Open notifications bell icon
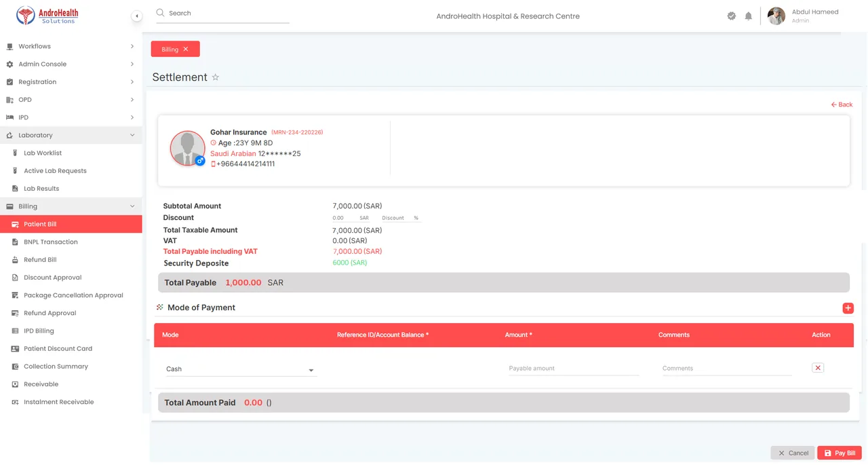This screenshot has width=868, height=465. [749, 16]
